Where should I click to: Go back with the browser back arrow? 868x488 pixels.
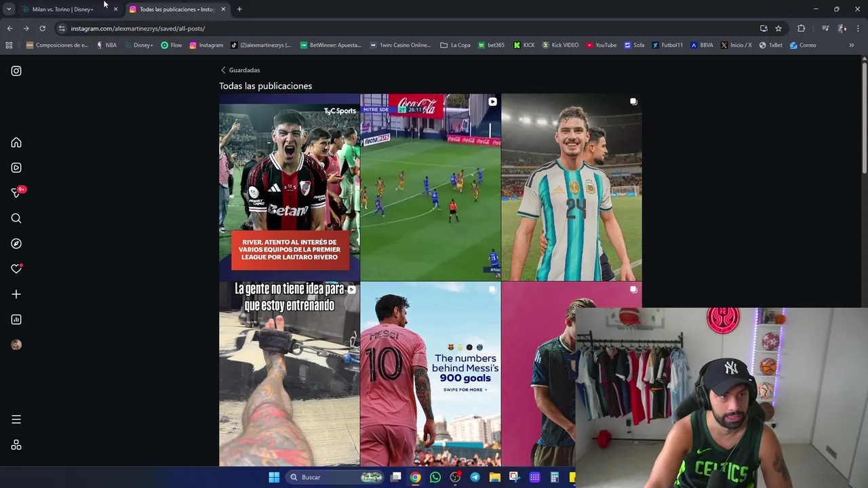pyautogui.click(x=9, y=28)
